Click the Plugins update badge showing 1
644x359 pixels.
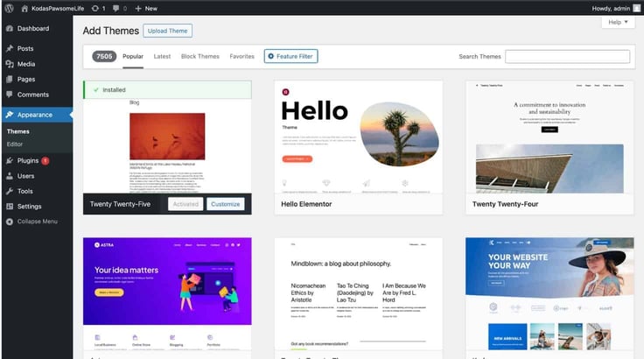pyautogui.click(x=45, y=161)
